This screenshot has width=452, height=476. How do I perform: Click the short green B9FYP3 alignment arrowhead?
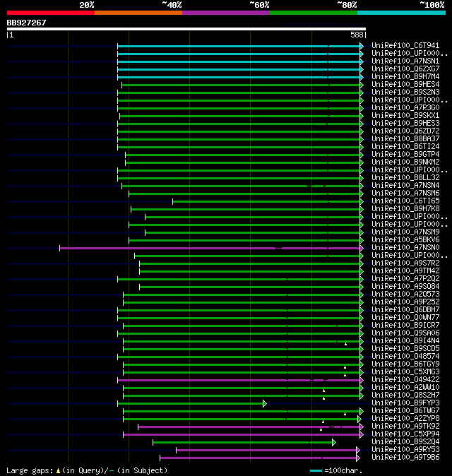click(265, 404)
